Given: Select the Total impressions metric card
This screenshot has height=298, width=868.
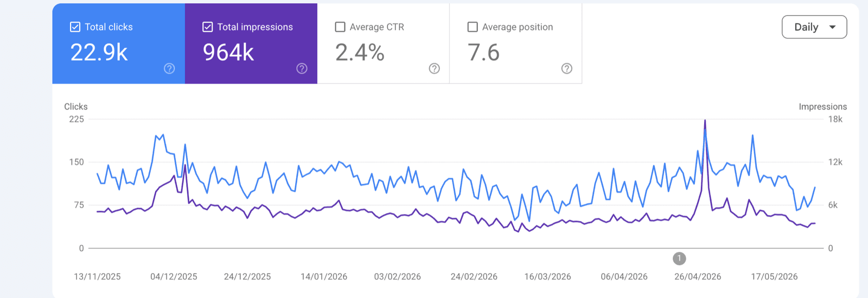Looking at the screenshot, I should click(x=251, y=43).
